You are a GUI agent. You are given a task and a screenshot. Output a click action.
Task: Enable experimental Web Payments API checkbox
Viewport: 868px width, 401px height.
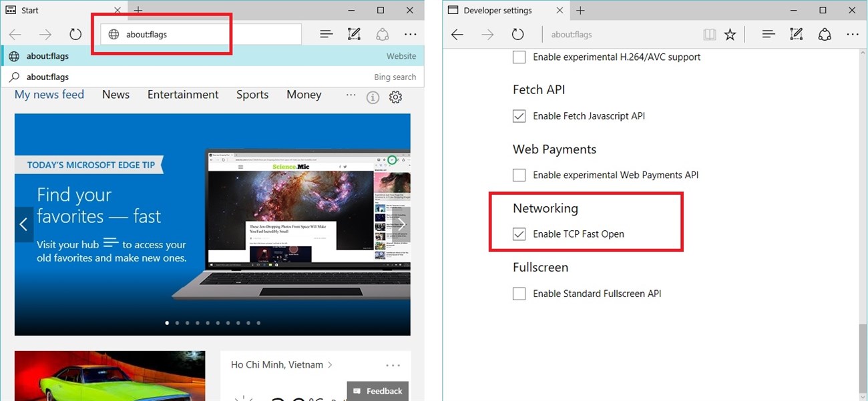(519, 175)
